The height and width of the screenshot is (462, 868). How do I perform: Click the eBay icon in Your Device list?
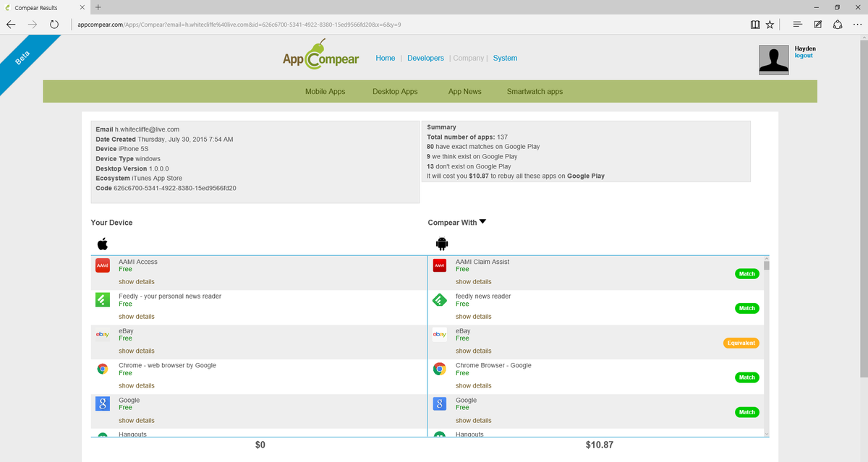pyautogui.click(x=103, y=335)
